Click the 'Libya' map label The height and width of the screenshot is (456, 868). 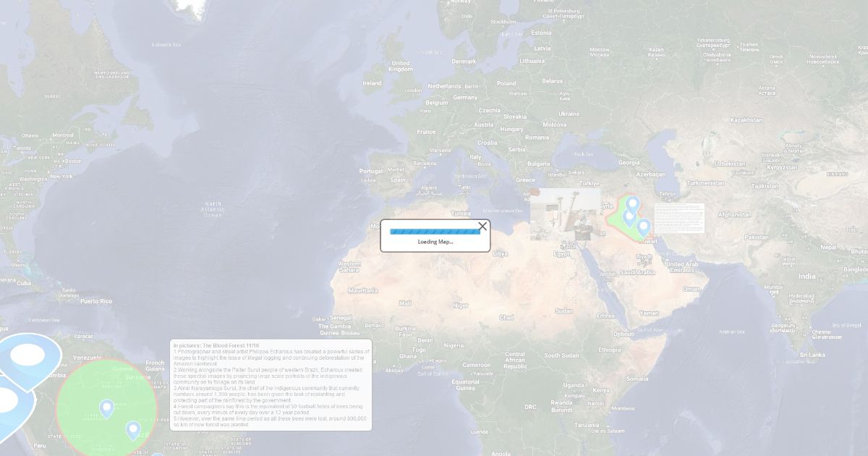(x=500, y=253)
